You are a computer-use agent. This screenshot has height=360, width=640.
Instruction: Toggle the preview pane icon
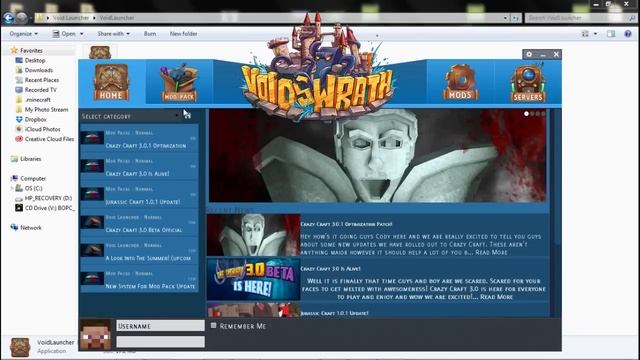(x=611, y=34)
